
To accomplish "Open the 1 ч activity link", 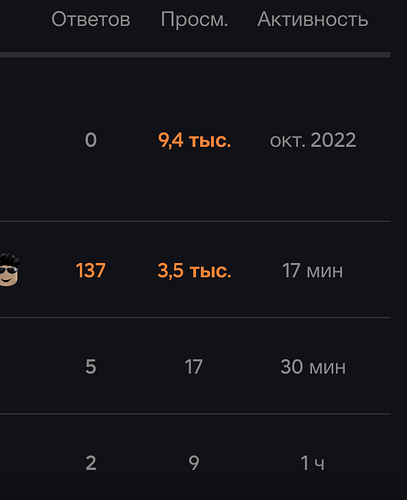I will [x=313, y=463].
